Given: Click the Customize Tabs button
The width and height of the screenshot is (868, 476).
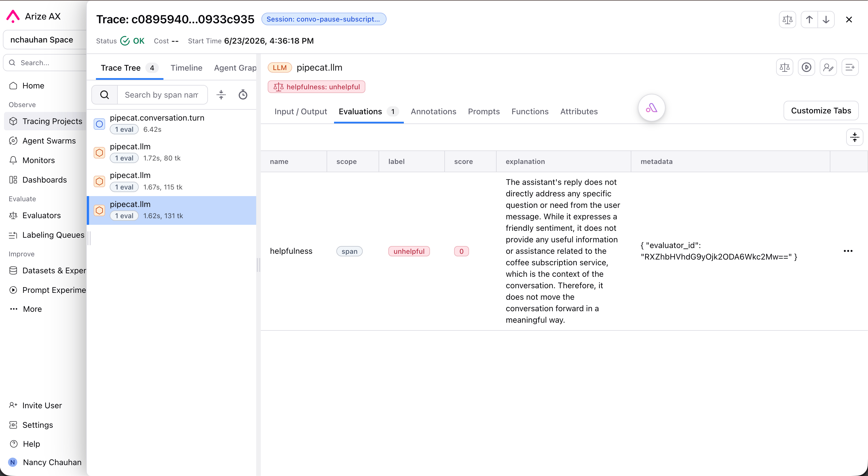Looking at the screenshot, I should [821, 111].
